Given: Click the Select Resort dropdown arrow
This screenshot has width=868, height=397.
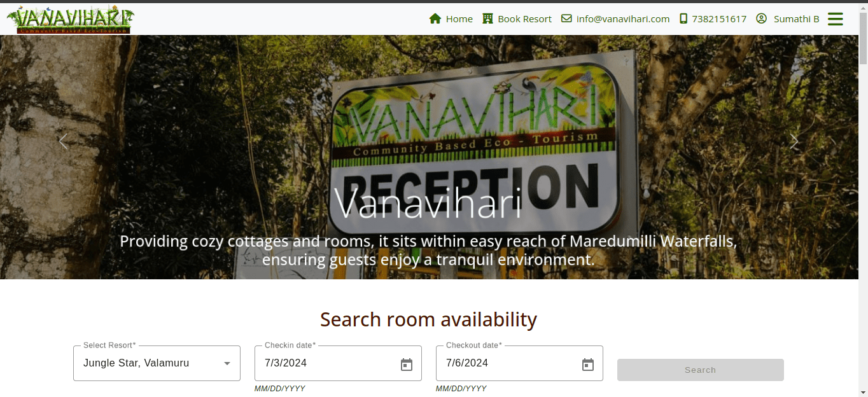Looking at the screenshot, I should 227,364.
